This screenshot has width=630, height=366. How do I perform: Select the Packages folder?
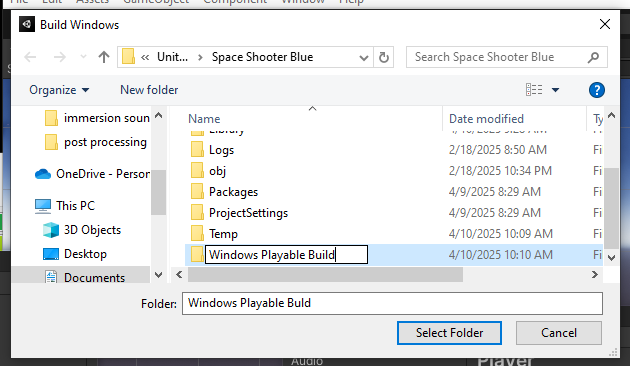click(x=233, y=192)
